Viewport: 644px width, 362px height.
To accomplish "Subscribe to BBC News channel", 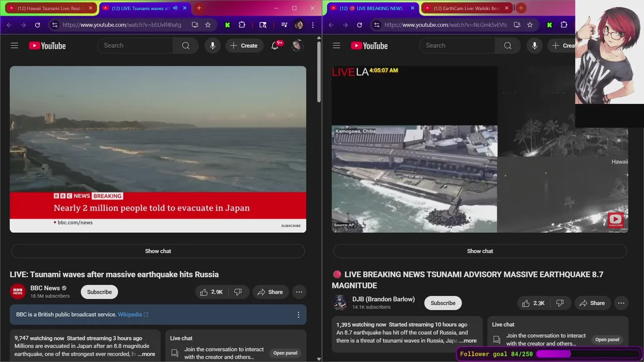I will coord(100,292).
